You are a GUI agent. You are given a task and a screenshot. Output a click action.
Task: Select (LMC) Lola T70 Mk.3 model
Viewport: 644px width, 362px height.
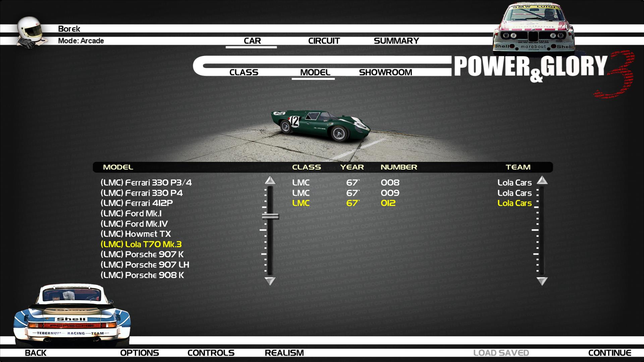click(x=141, y=244)
